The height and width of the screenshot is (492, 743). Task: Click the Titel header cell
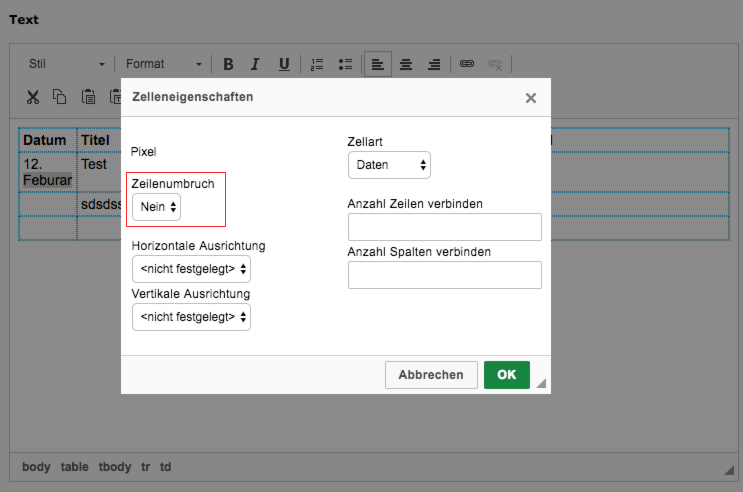pos(100,140)
